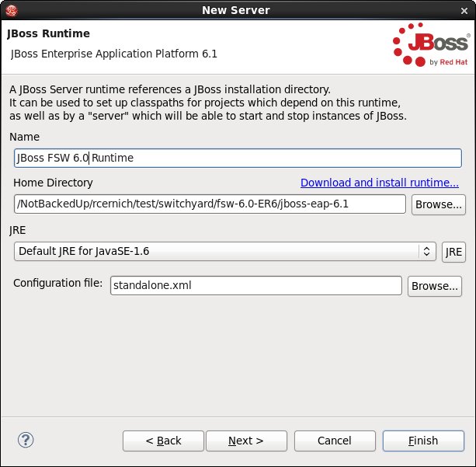Focus the Name input field
This screenshot has width=476, height=467.
pos(238,158)
